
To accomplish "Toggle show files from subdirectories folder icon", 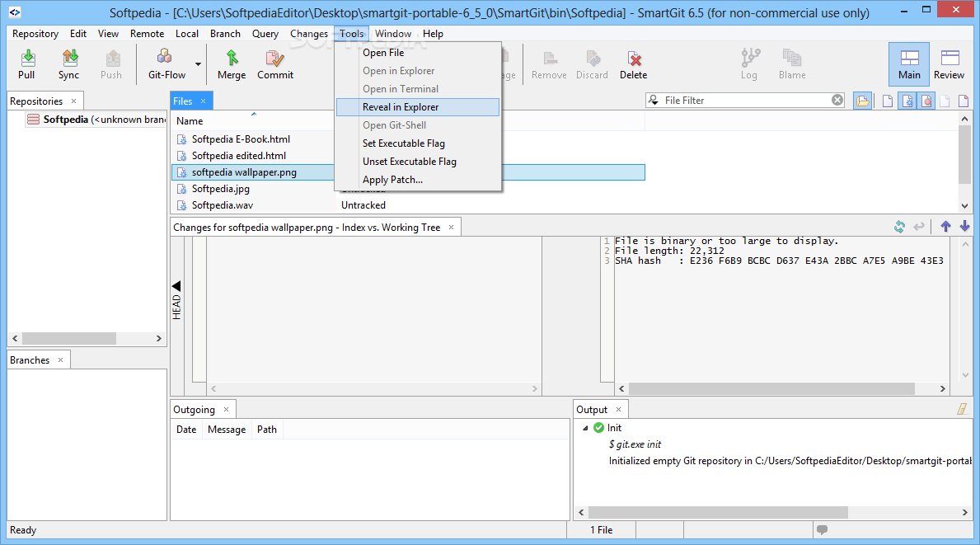I will (862, 101).
